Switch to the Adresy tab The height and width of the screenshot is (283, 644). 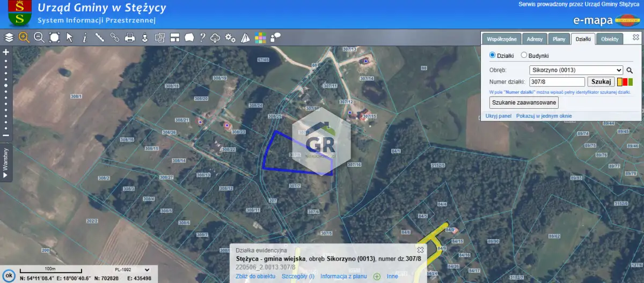pos(535,39)
